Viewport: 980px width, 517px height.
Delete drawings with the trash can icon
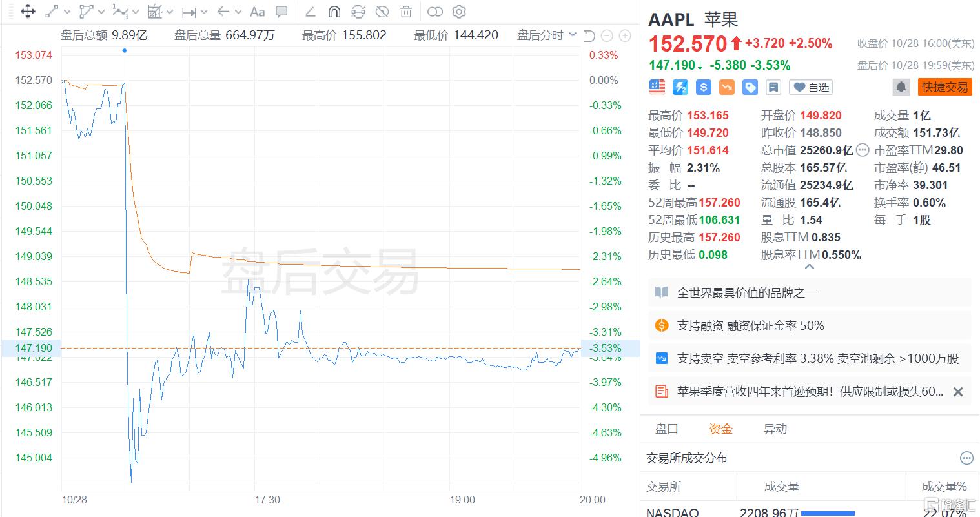click(x=406, y=12)
